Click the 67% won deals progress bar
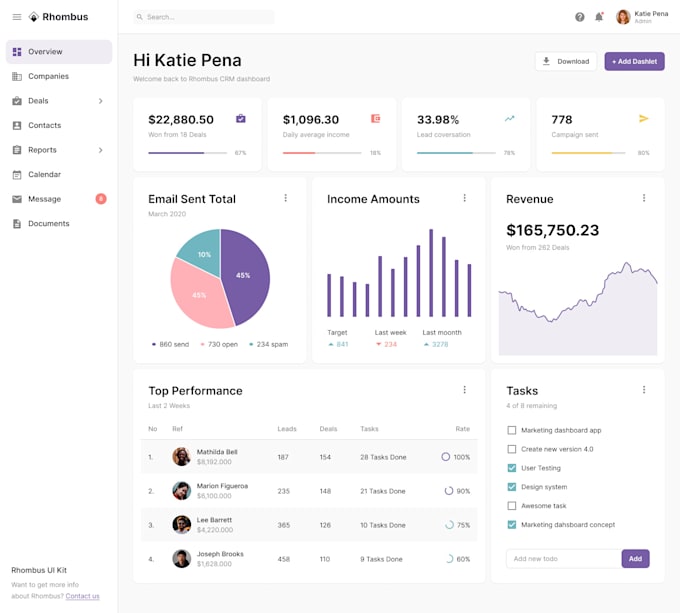Screen dimensions: 680x613 (187, 153)
